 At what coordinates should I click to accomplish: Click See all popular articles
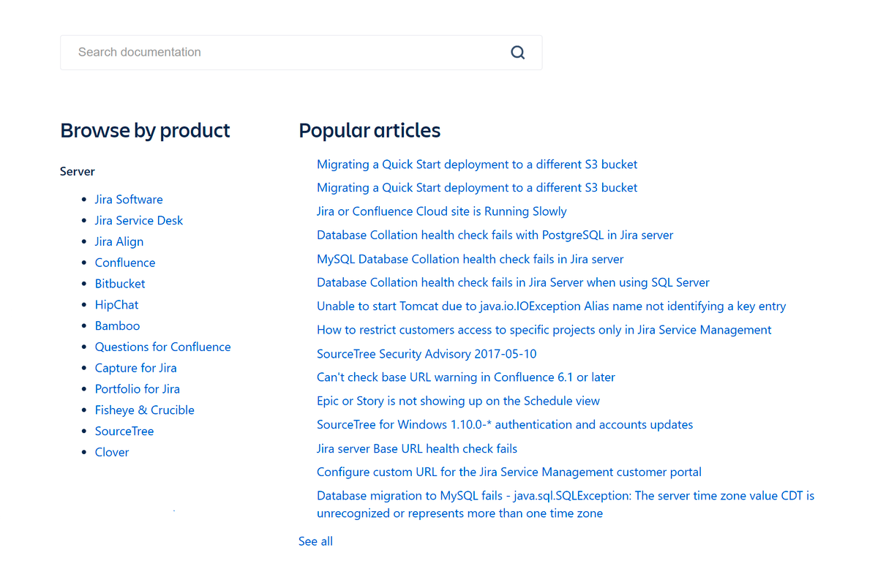point(315,542)
